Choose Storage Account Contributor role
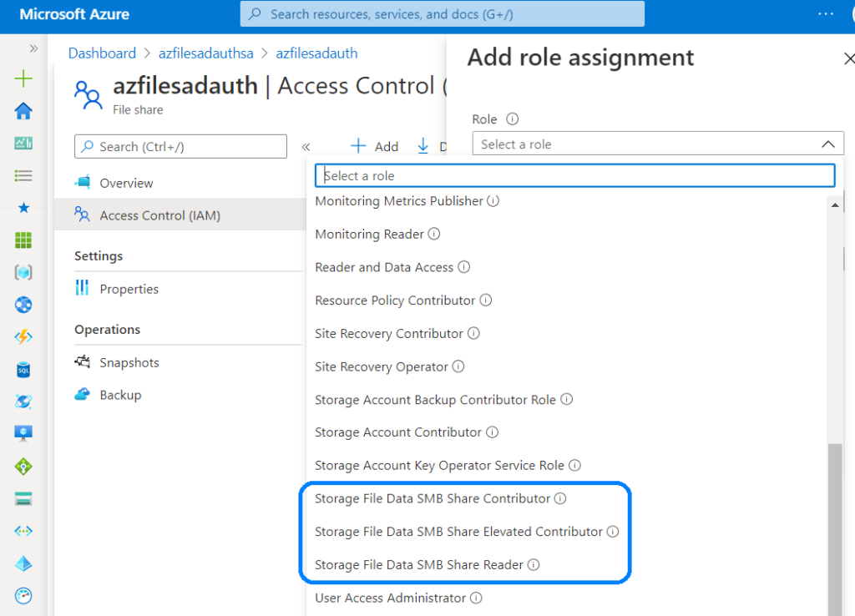Viewport: 855px width, 616px height. point(398,432)
